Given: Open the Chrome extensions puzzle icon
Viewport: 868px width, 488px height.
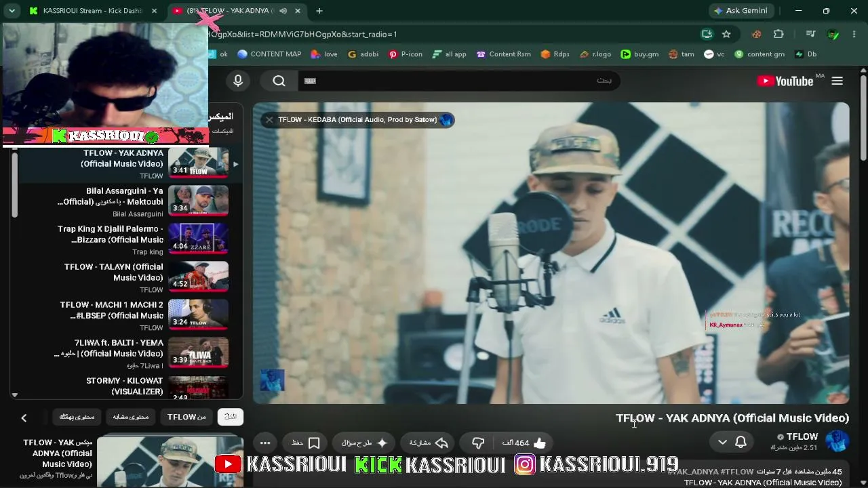Looking at the screenshot, I should (778, 34).
